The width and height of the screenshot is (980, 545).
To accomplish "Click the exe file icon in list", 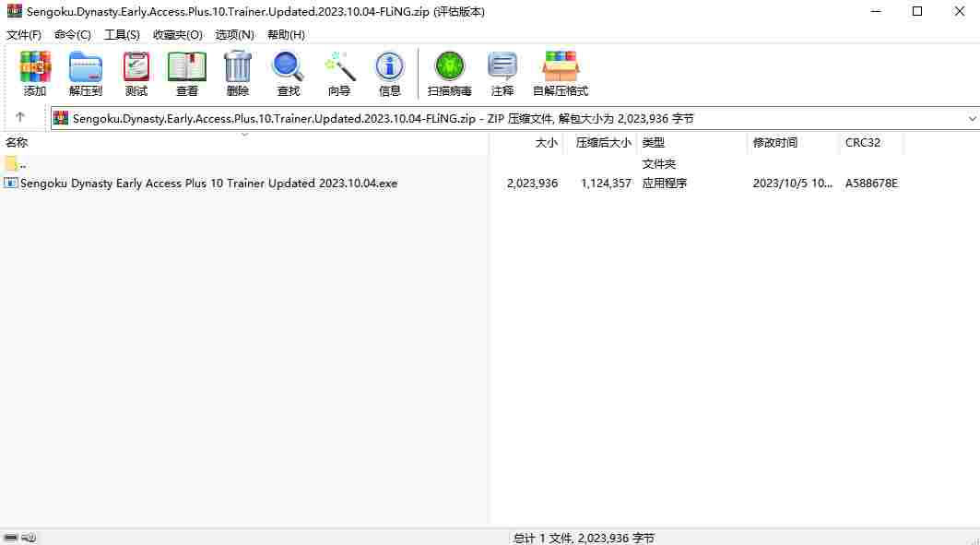I will [x=11, y=184].
